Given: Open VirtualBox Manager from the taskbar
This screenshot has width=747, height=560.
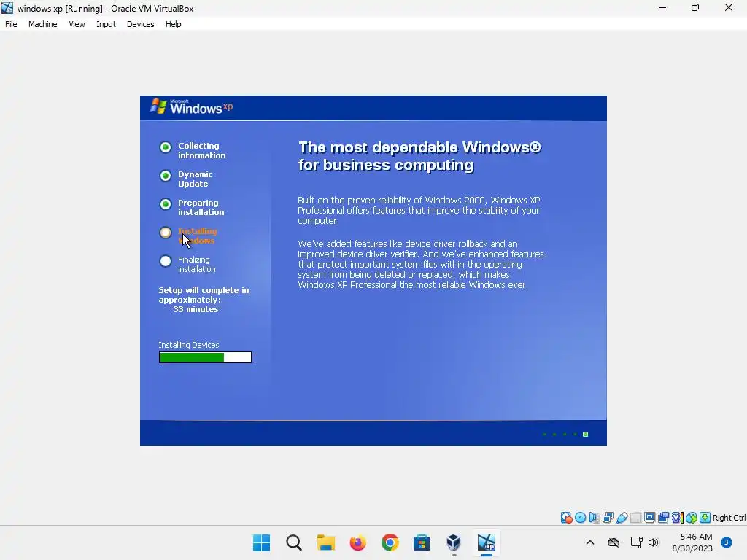Looking at the screenshot, I should click(454, 542).
